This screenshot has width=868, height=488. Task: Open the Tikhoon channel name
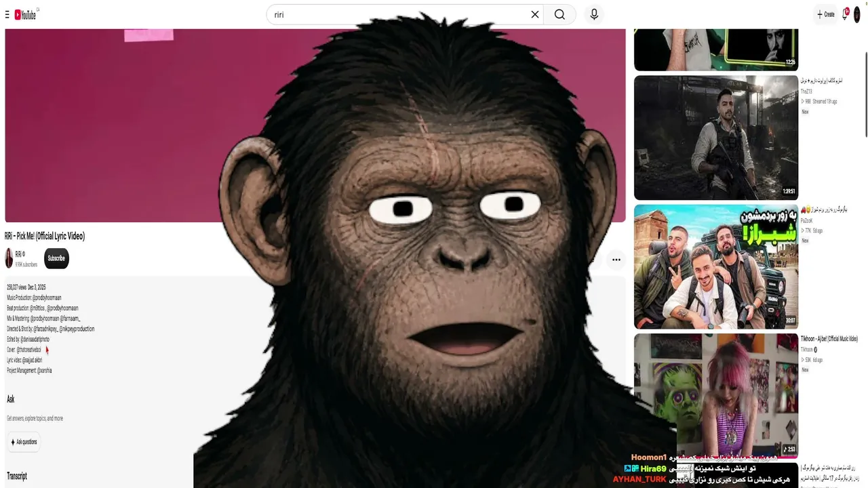[x=807, y=350]
